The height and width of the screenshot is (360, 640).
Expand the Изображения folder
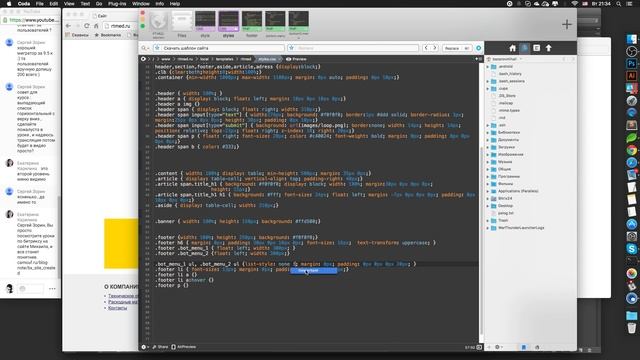(x=488, y=154)
